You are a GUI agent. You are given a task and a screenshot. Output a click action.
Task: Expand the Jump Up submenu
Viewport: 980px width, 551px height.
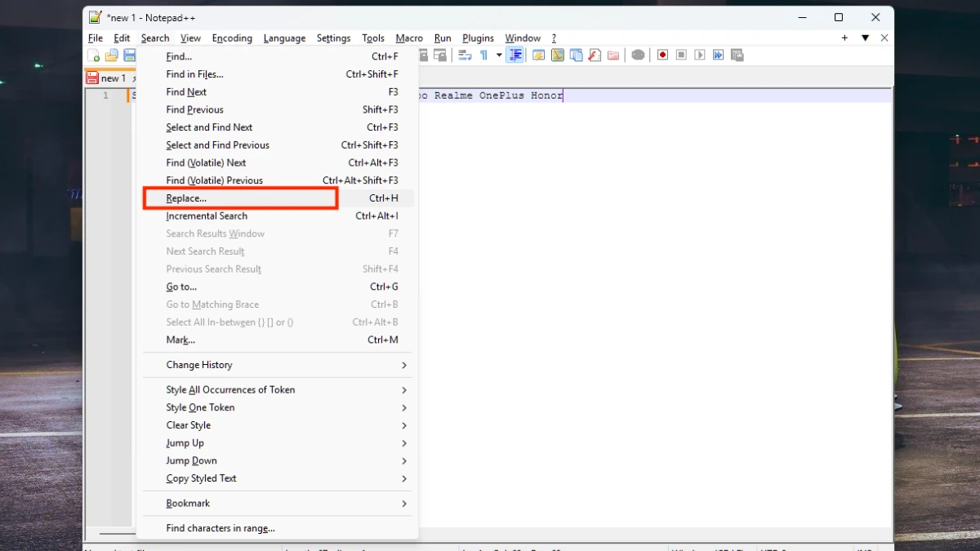(x=278, y=443)
